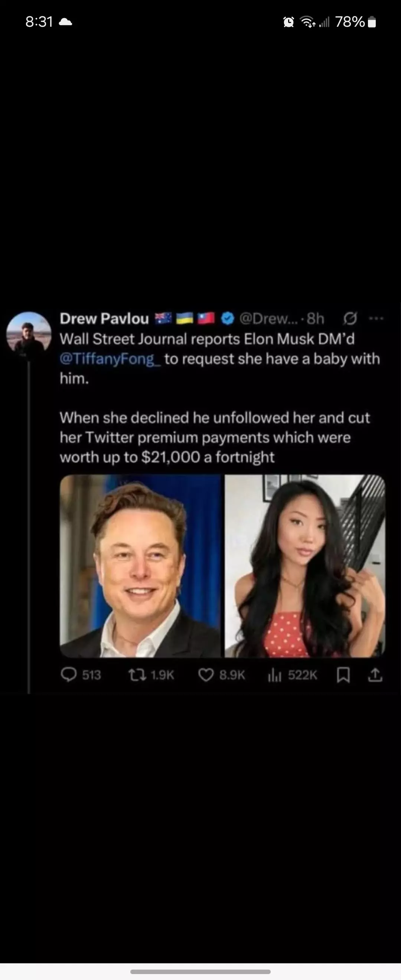
Task: Tap the Grok slashed-circle icon beside 8h
Action: (x=350, y=318)
